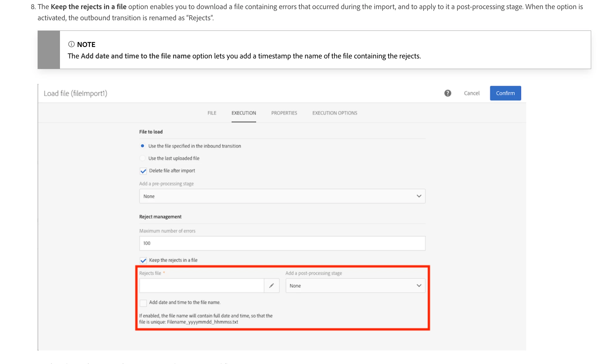Screen dimensions: 602x364
Task: Select 'Use the last uploaded file' radio
Action: pyautogui.click(x=143, y=158)
